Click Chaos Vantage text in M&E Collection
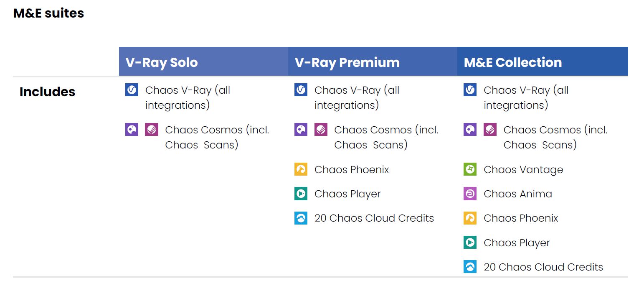644x281 pixels. (x=523, y=170)
